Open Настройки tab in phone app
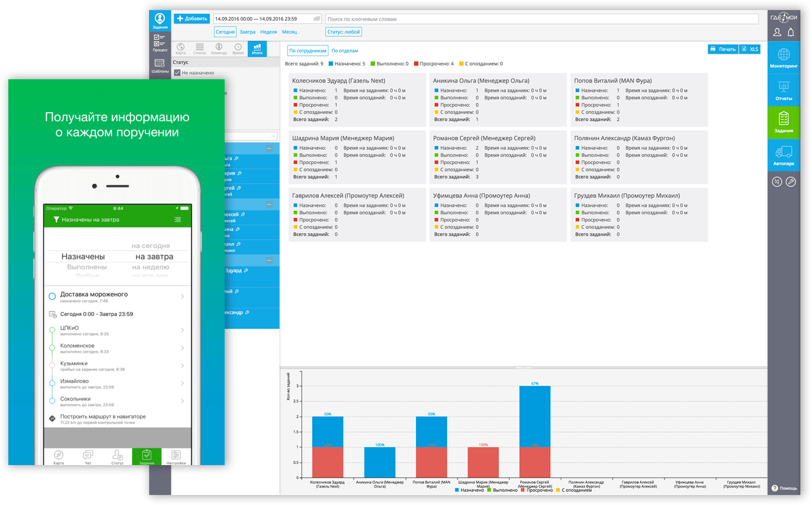 pos(176,457)
